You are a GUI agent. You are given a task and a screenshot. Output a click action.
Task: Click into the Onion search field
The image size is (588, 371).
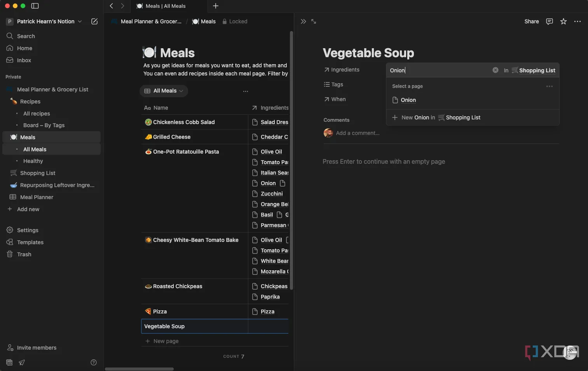click(439, 70)
